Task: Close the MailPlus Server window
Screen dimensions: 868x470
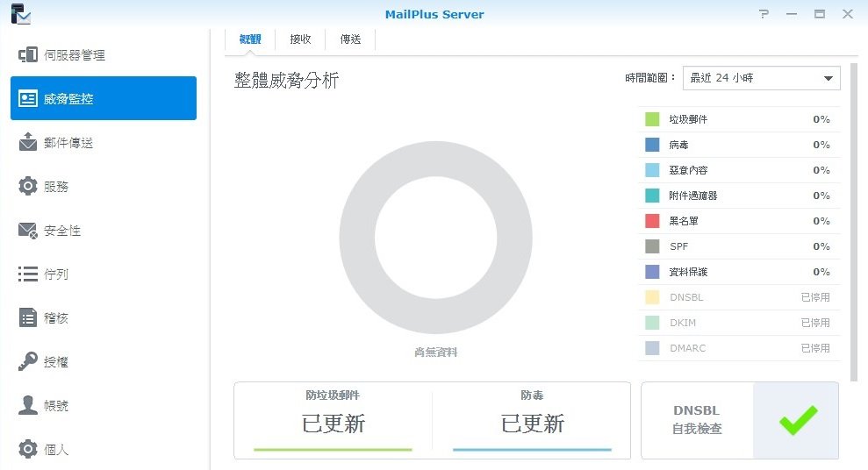Action: (848, 14)
